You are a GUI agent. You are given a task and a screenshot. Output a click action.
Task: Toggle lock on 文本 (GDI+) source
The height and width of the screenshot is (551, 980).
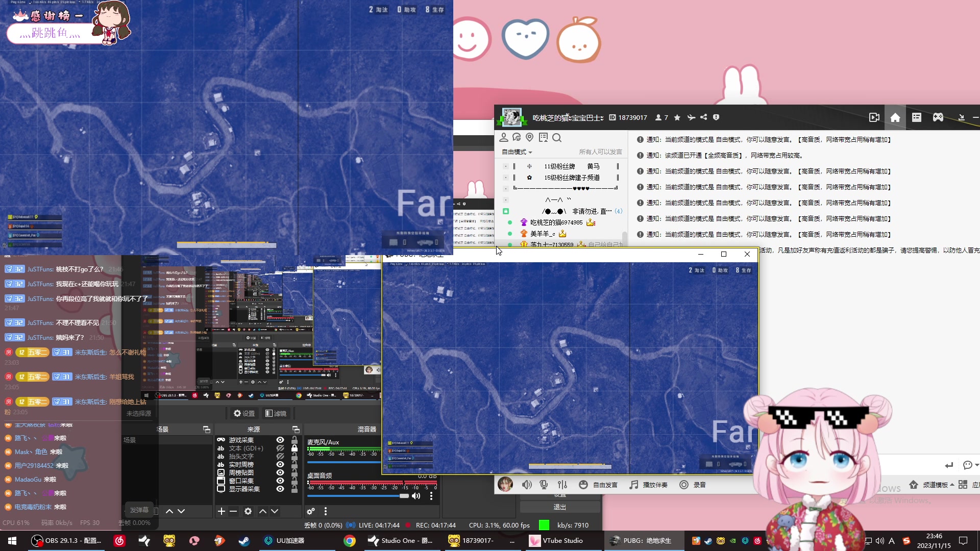tap(295, 448)
